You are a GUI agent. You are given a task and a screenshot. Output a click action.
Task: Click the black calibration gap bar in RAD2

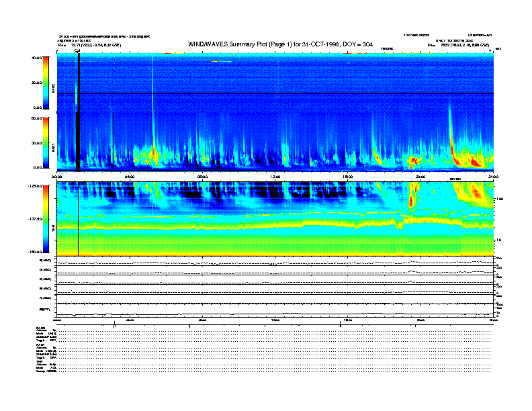pyautogui.click(x=78, y=83)
